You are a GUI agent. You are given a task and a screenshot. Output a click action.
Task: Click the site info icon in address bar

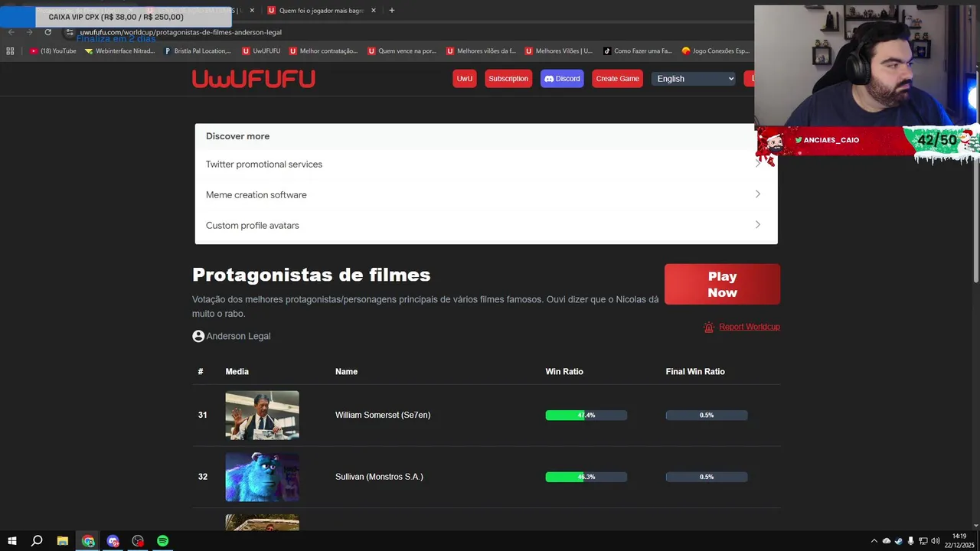pos(70,32)
